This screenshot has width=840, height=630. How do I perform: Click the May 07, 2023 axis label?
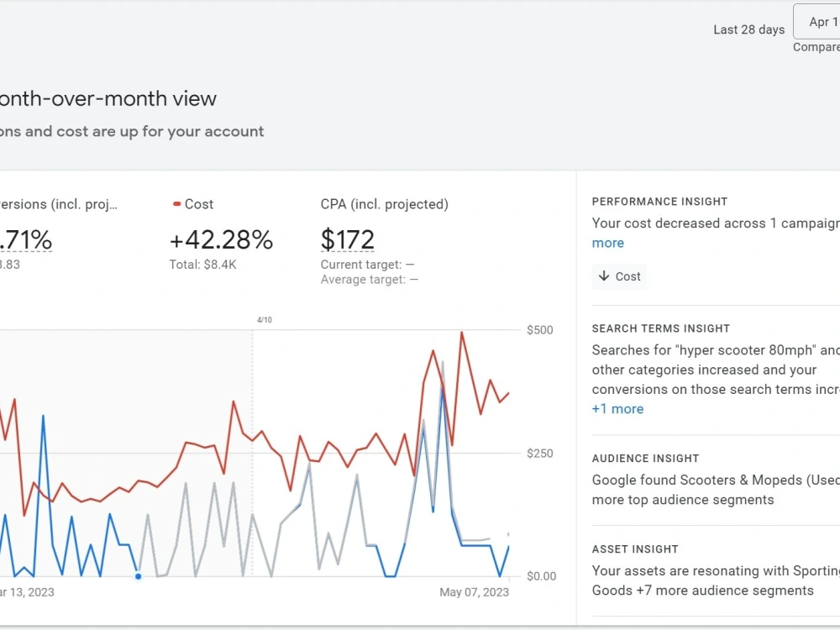pyautogui.click(x=474, y=592)
